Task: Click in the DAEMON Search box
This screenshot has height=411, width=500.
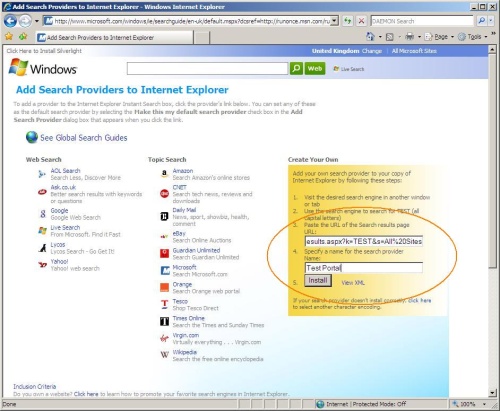Action: pos(422,21)
